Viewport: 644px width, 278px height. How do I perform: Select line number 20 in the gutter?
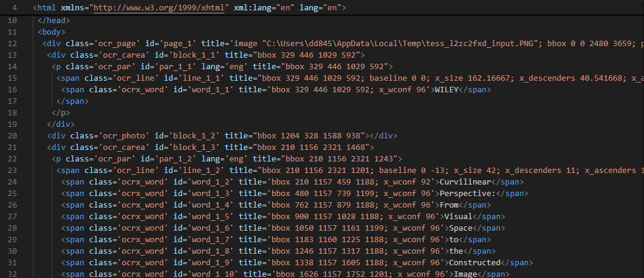(x=12, y=135)
